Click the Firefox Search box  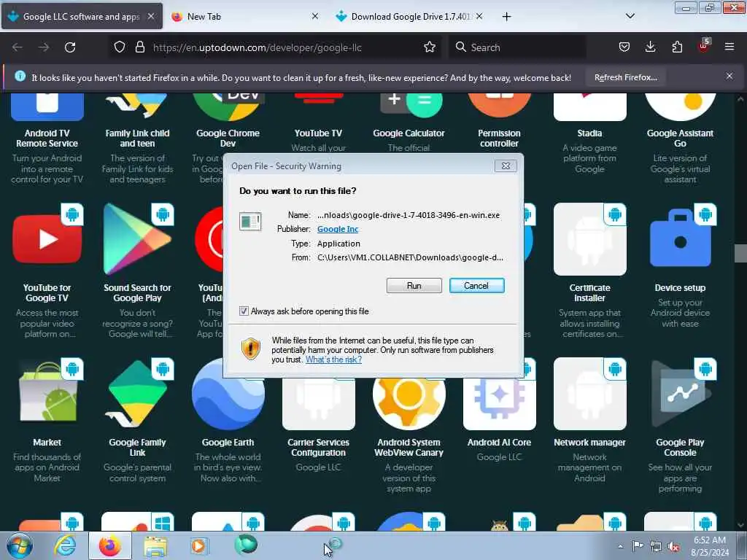tap(517, 47)
